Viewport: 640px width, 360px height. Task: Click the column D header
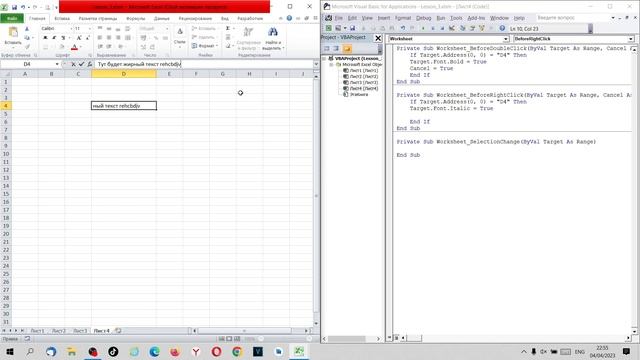point(124,74)
